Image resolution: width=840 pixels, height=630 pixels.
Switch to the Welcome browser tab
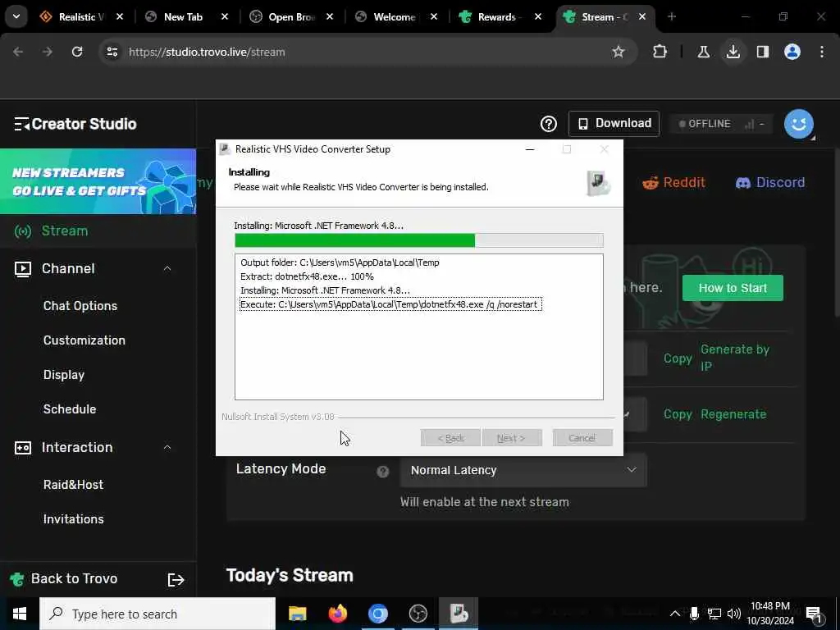(x=395, y=16)
